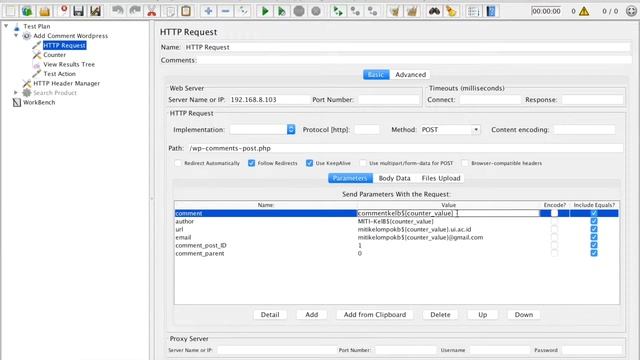Cut selection with the scissors icon
Image resolution: width=640 pixels, height=360 pixels.
(x=152, y=11)
